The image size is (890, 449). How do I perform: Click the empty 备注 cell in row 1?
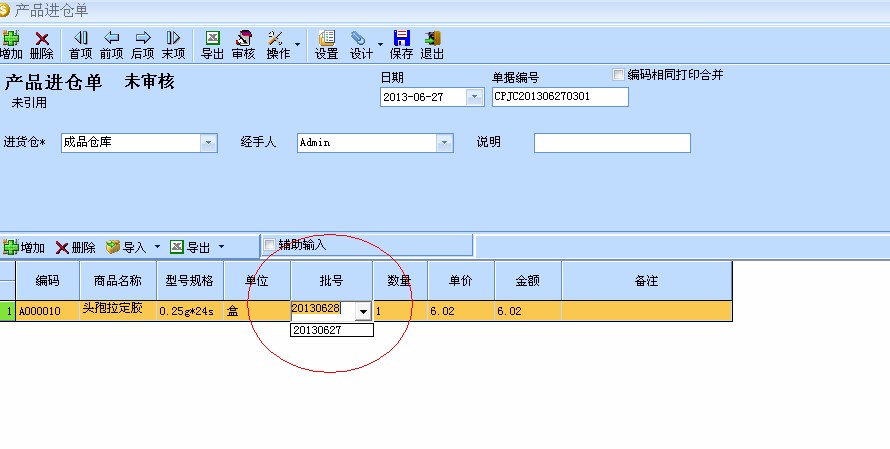click(646, 311)
